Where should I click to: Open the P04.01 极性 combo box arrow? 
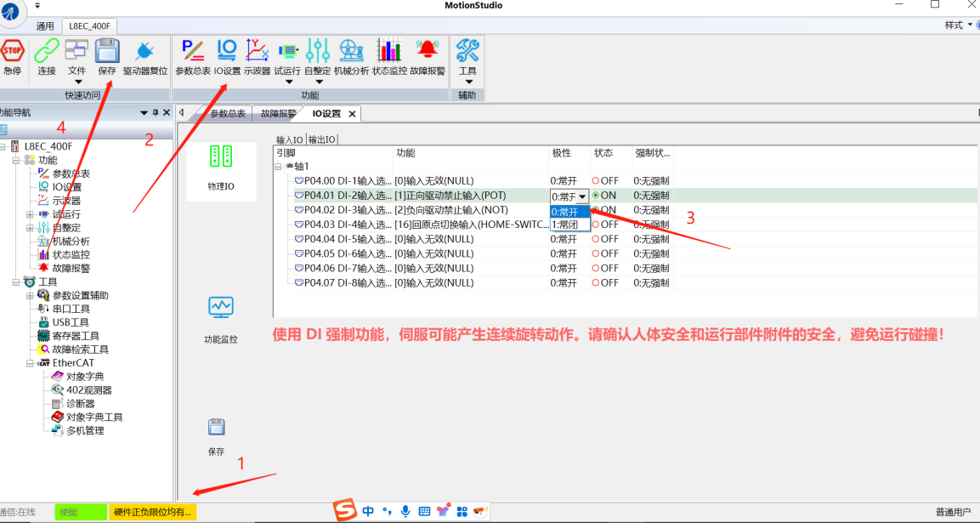pos(582,196)
